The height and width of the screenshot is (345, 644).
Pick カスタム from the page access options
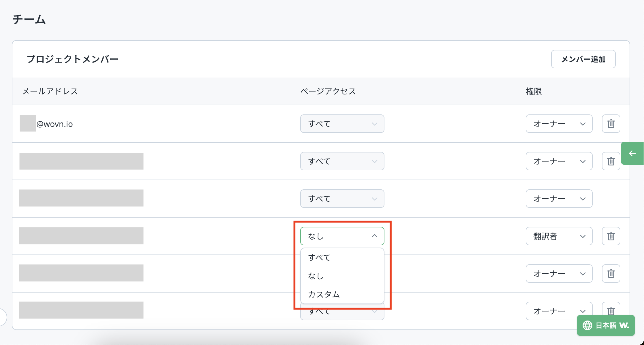point(324,294)
